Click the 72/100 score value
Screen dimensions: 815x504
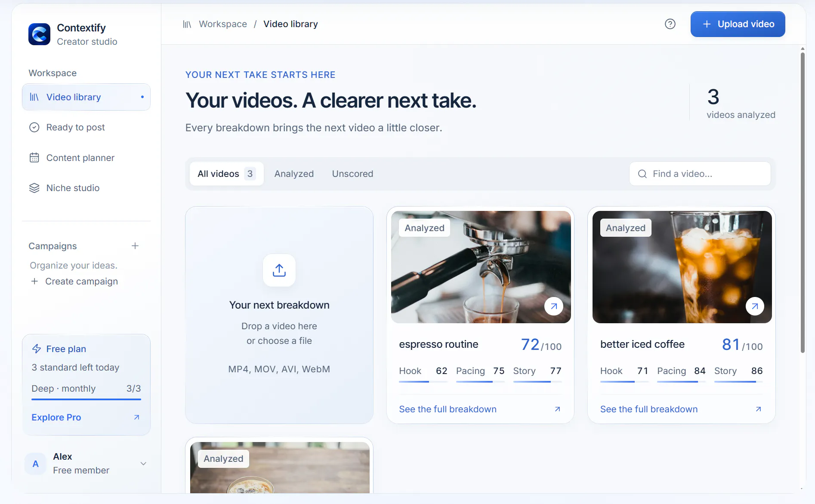(x=541, y=345)
